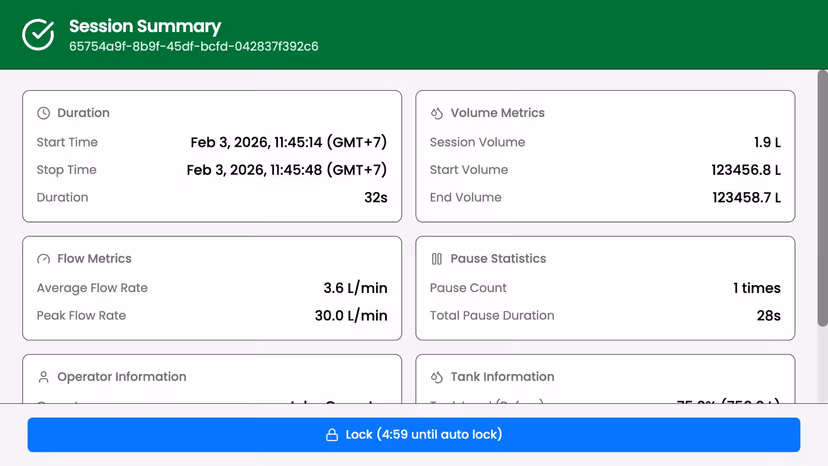Click the green checkmark icon in header

pyautogui.click(x=38, y=35)
